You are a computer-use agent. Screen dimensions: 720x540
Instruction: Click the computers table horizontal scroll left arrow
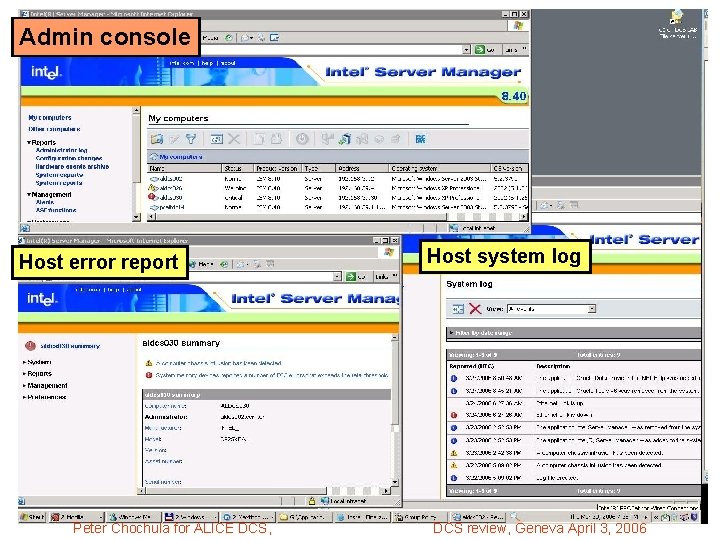click(x=151, y=217)
